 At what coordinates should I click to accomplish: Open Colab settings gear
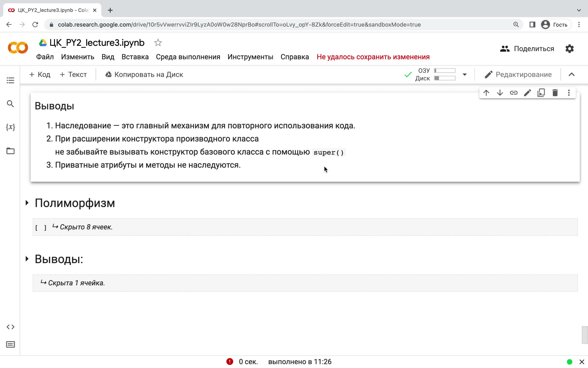(x=570, y=49)
